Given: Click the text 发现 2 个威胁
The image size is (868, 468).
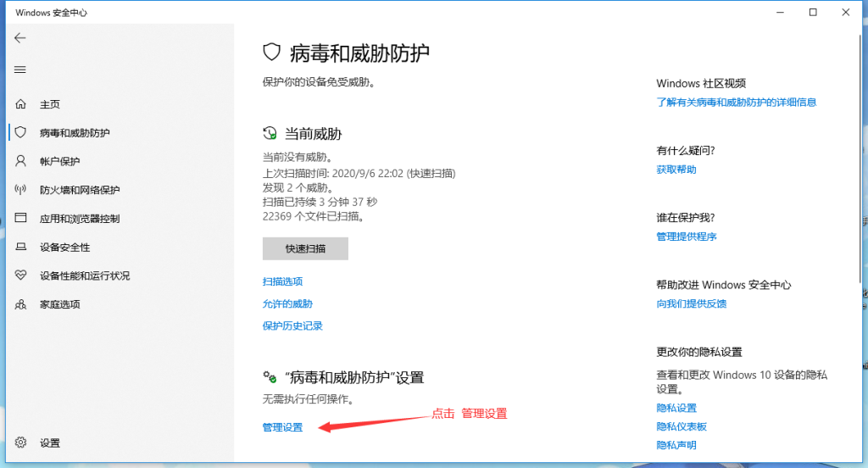Looking at the screenshot, I should [x=298, y=187].
